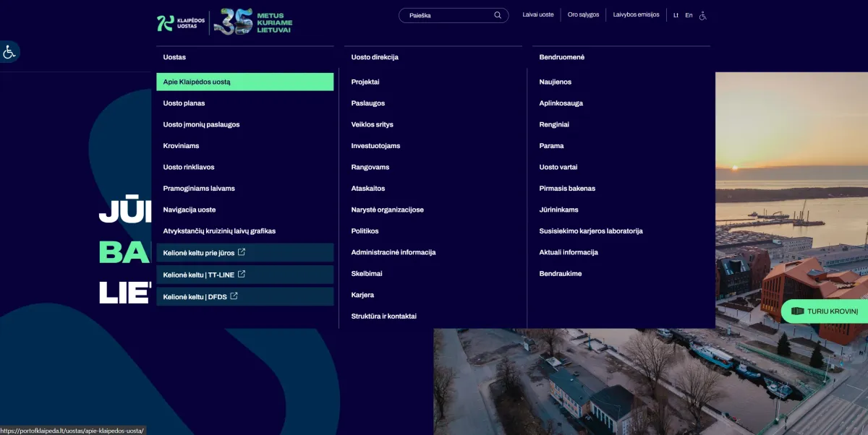Image resolution: width=868 pixels, height=435 pixels.
Task: Open the Laivai uoste link
Action: pos(538,14)
